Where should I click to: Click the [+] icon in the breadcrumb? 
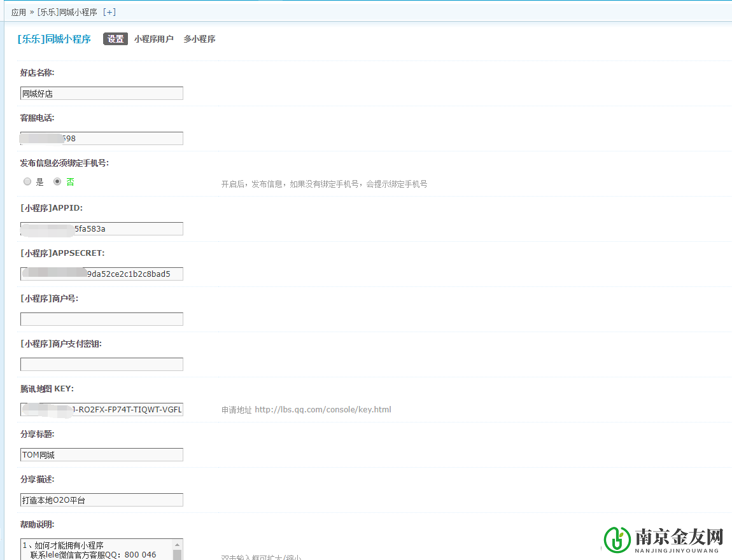coord(109,12)
